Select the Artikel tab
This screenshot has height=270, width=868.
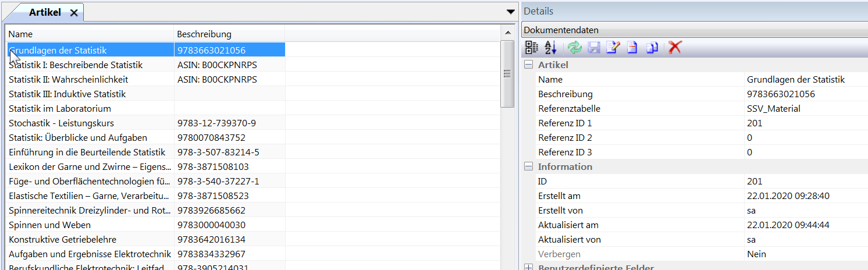click(45, 13)
